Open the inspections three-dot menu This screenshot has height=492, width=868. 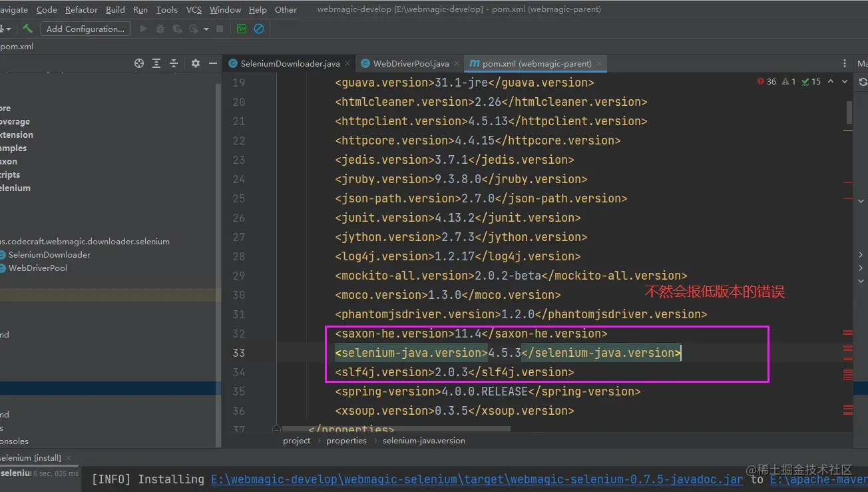coord(843,63)
